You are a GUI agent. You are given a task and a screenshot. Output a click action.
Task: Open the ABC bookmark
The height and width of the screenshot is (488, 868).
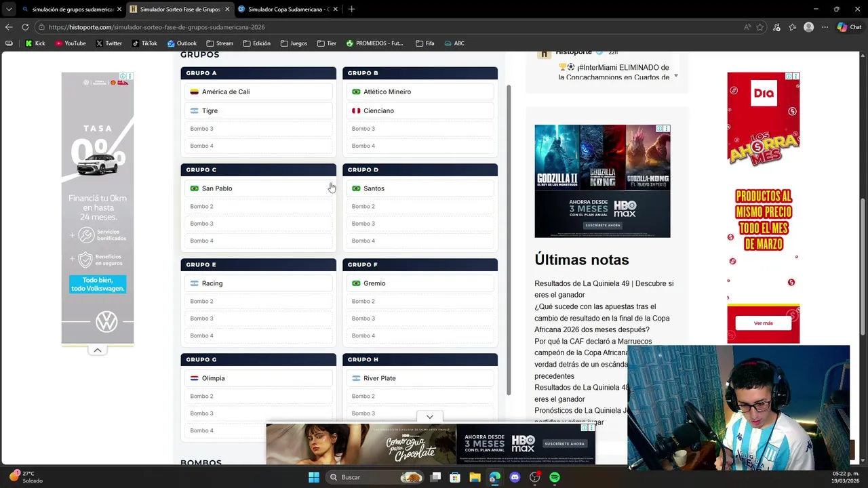coord(454,43)
